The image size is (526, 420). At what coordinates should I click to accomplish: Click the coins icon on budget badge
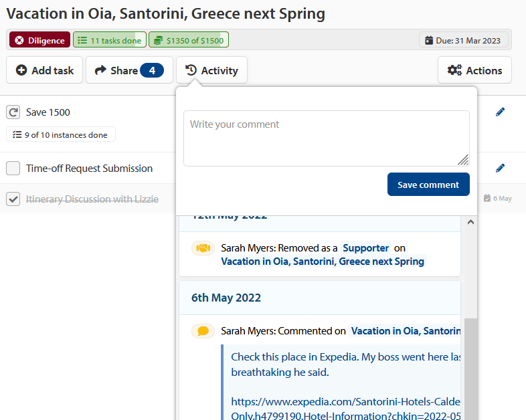click(159, 41)
